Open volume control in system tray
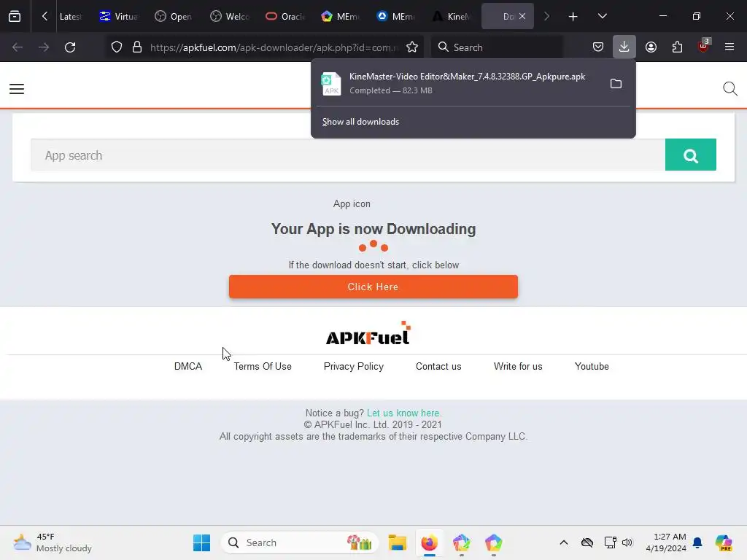The image size is (747, 560). [627, 542]
